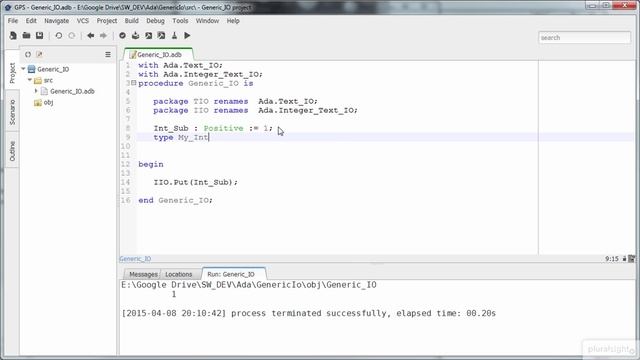Fold the procedure block at line 3

133,83
